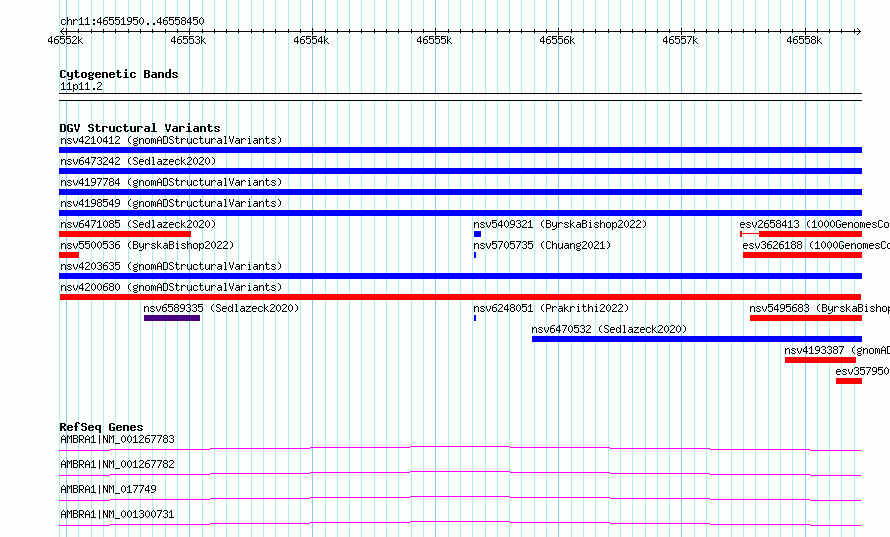The height and width of the screenshot is (537, 890).
Task: Open variant nsv6471085 (Sedlazeck2020)
Action: tap(138, 224)
